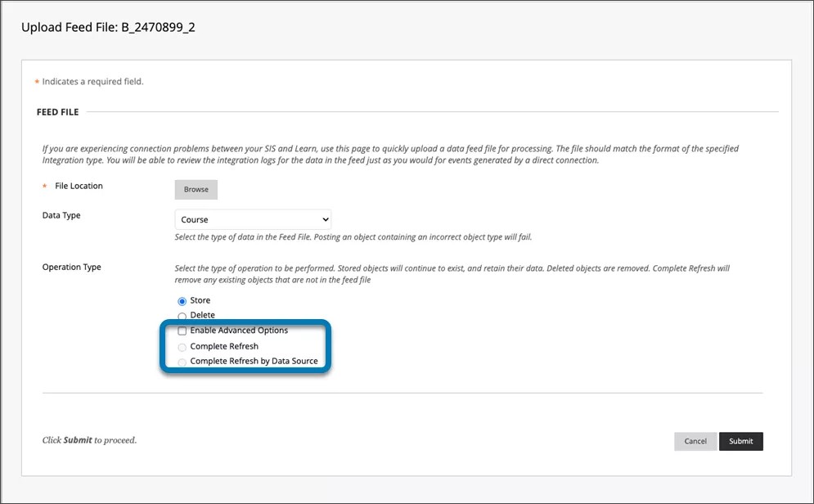Click the Browse button to choose a file
Viewport: 814px width, 504px height.
pyautogui.click(x=196, y=189)
